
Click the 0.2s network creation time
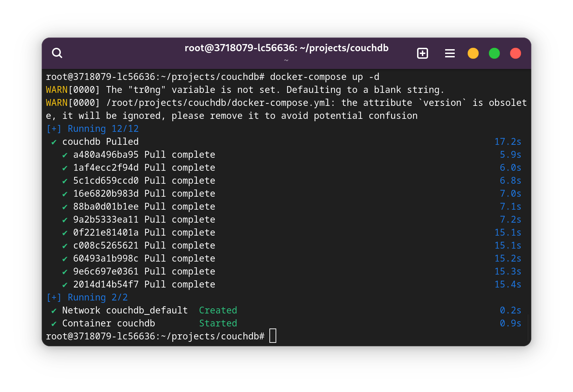coord(510,310)
